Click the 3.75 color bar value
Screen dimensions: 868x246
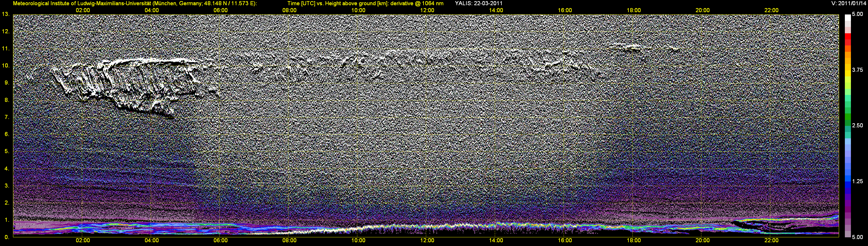[858, 70]
